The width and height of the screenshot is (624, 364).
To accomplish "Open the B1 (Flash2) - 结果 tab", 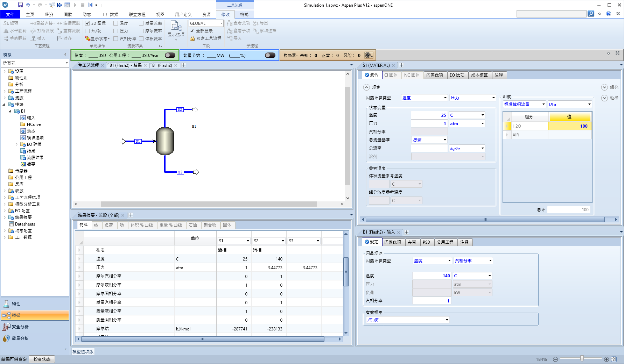I will [x=126, y=65].
